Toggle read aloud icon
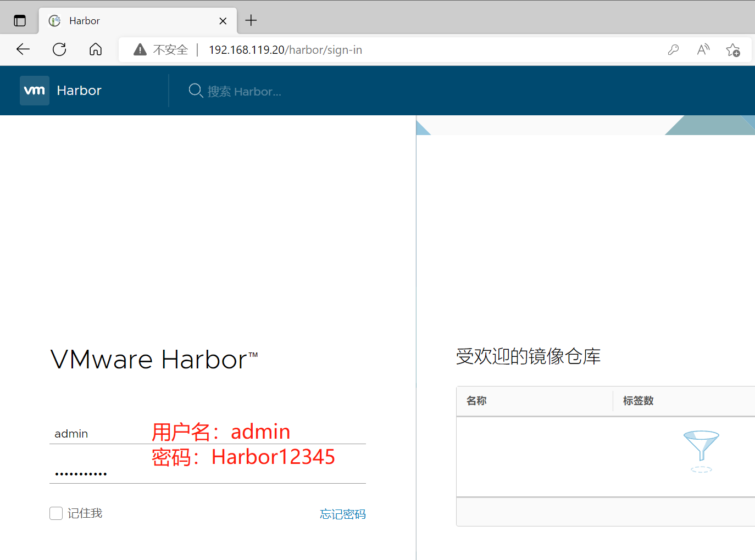This screenshot has height=560, width=755. click(x=703, y=50)
